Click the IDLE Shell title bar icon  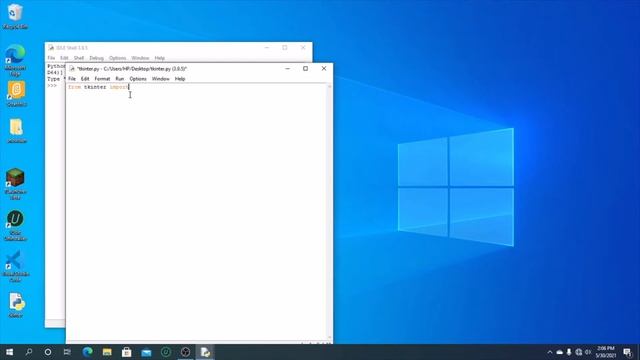coord(51,48)
